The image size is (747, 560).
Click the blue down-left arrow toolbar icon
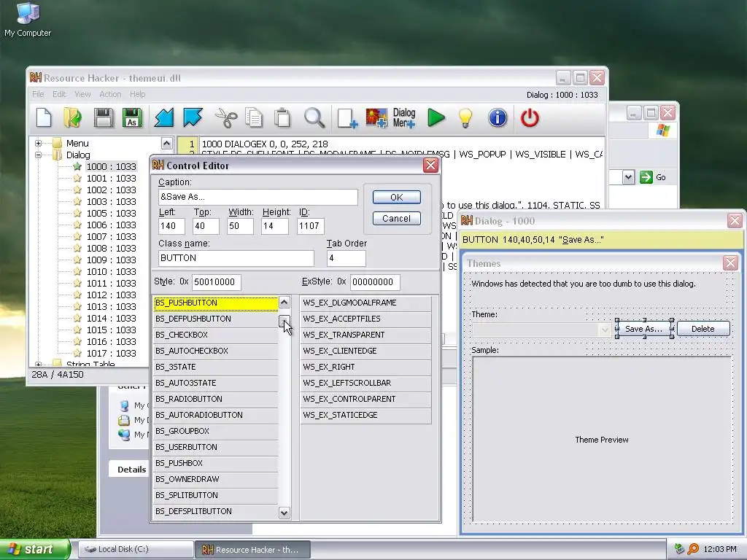(164, 117)
